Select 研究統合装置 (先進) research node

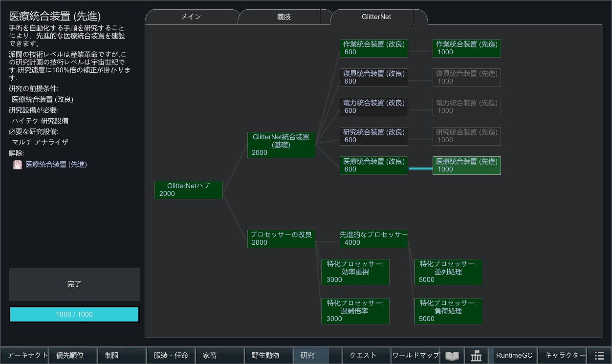coord(467,136)
